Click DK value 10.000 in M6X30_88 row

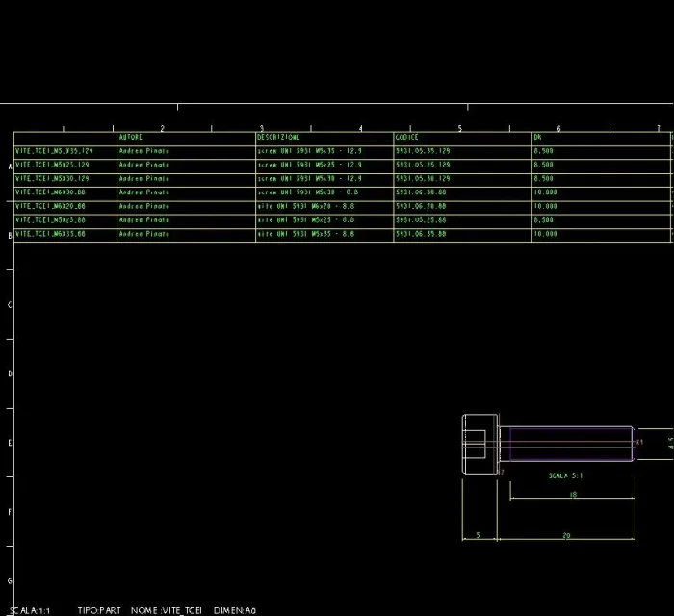pyautogui.click(x=545, y=192)
